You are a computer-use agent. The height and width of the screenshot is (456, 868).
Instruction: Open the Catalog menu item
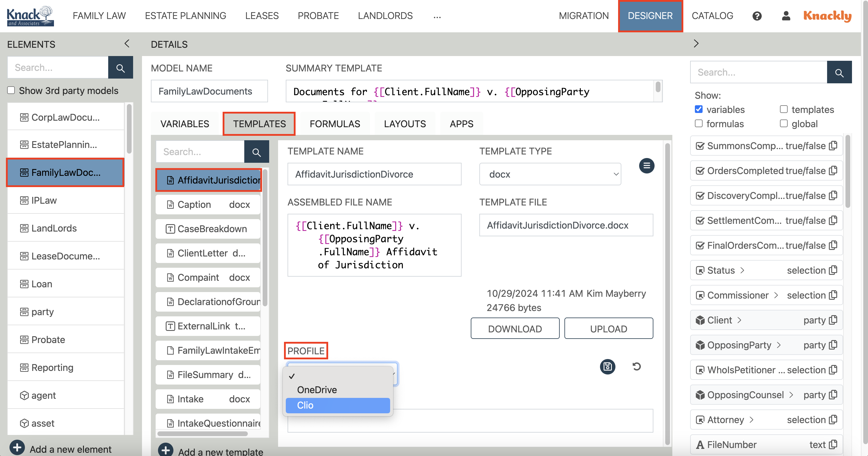[712, 16]
